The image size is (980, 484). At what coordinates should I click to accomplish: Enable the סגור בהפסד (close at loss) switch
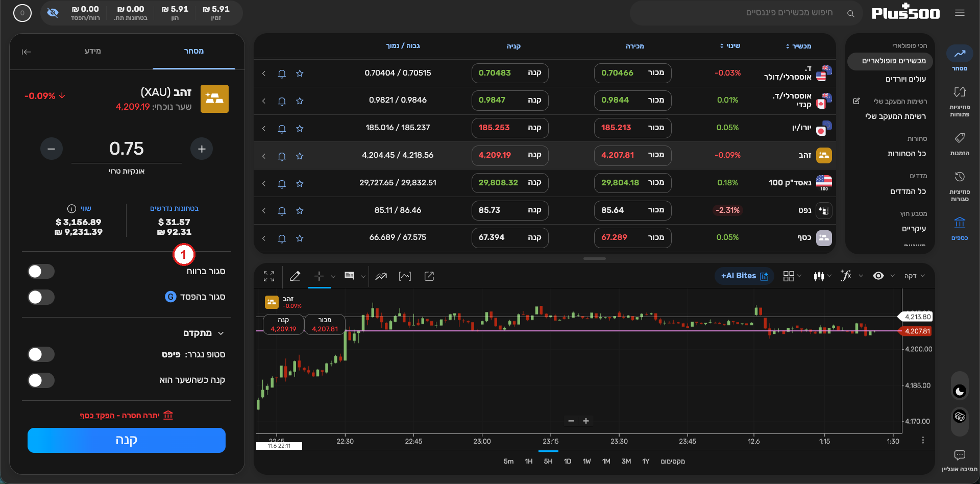[x=41, y=297]
